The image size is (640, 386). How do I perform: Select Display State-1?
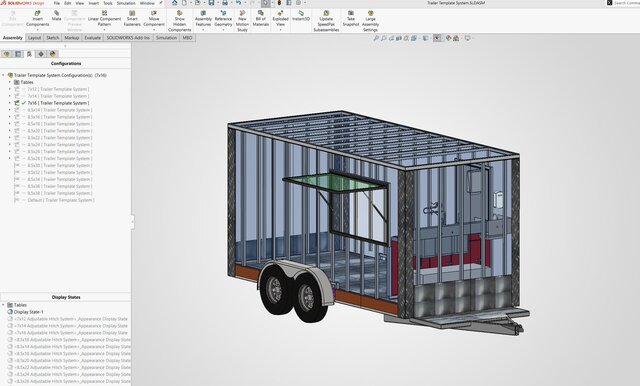[25, 312]
